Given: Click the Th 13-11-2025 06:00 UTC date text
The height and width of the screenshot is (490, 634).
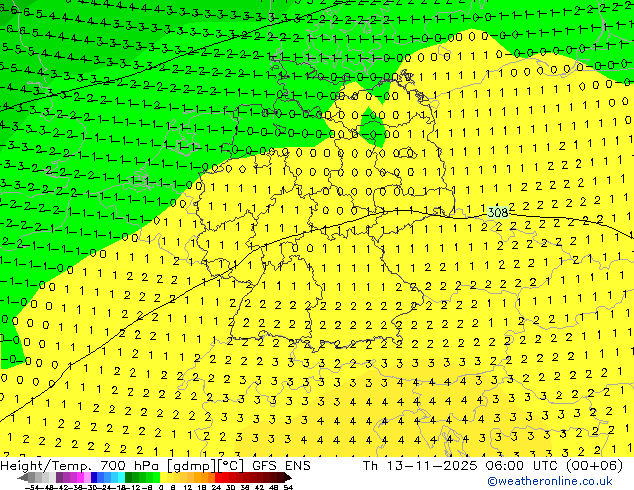Looking at the screenshot, I should coord(459,466).
